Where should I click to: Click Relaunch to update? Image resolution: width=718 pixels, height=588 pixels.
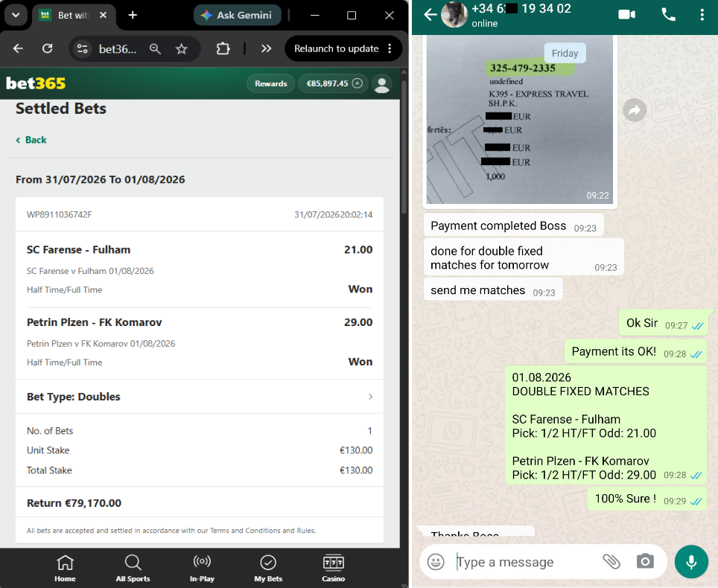tap(336, 48)
